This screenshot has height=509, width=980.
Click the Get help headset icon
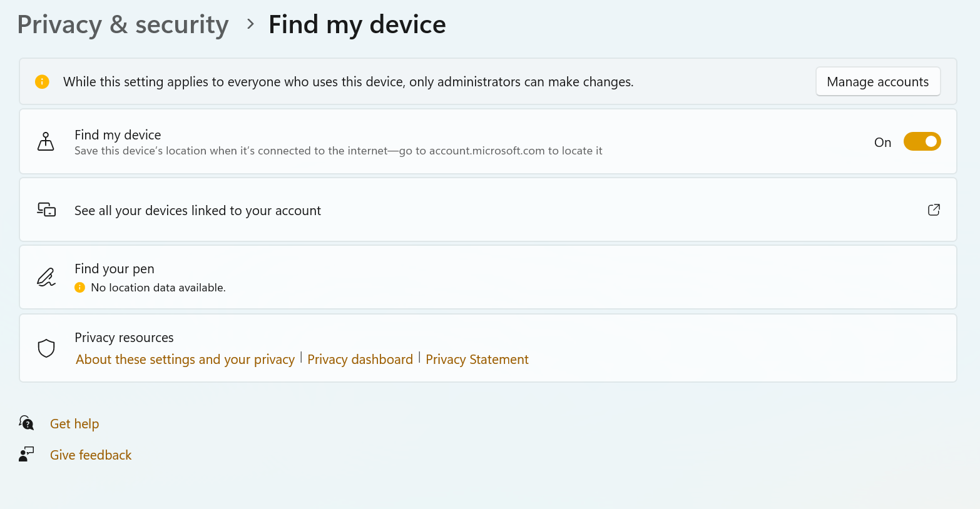coord(26,423)
